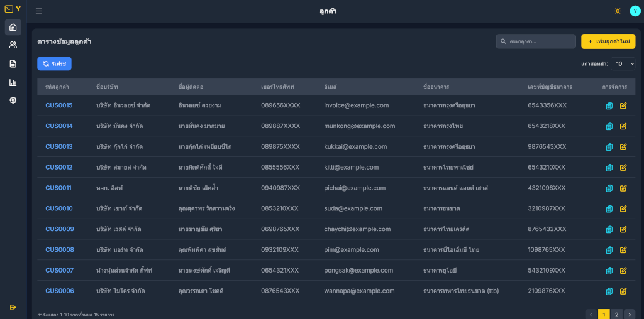The width and height of the screenshot is (644, 319).
Task: Open the settings gear in sidebar
Action: point(13,100)
